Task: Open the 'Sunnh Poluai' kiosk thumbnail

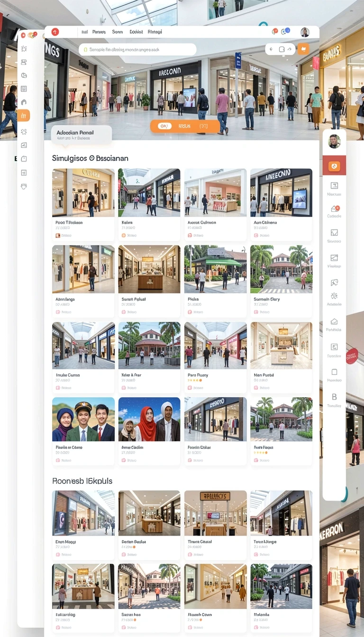Action: click(x=149, y=269)
